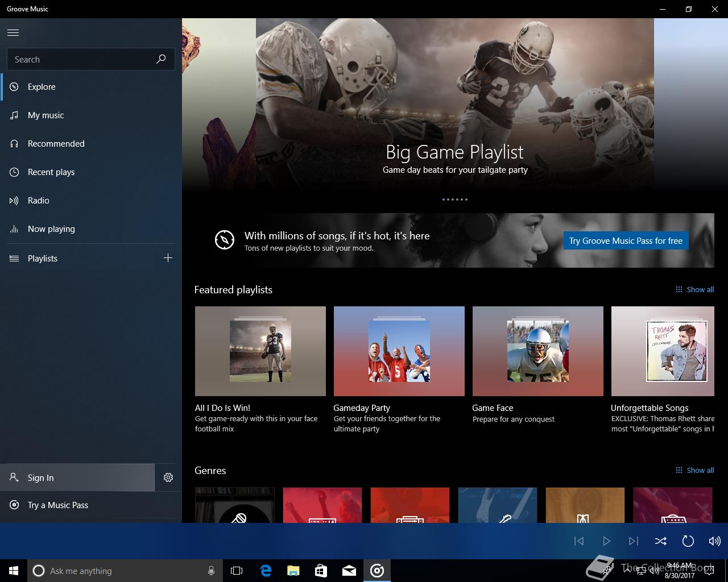
Task: Click Try Groove Music Pass for free
Action: click(626, 241)
